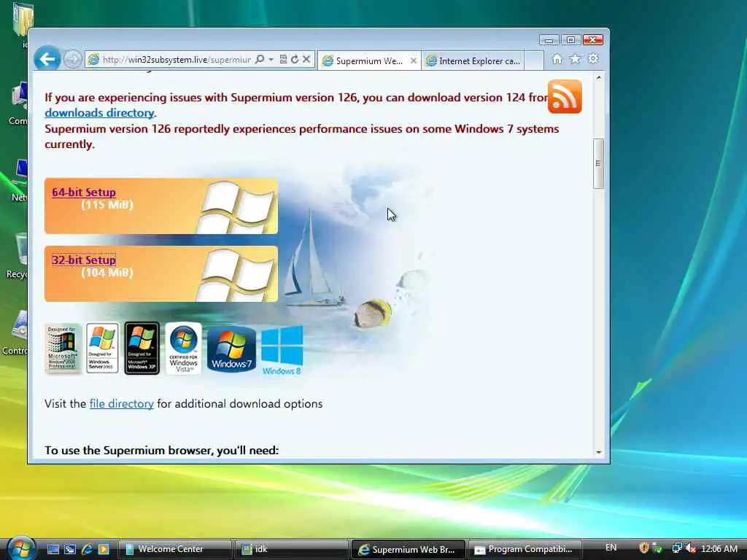Go to the browser Home icon
This screenshot has width=747, height=560.
tap(557, 59)
